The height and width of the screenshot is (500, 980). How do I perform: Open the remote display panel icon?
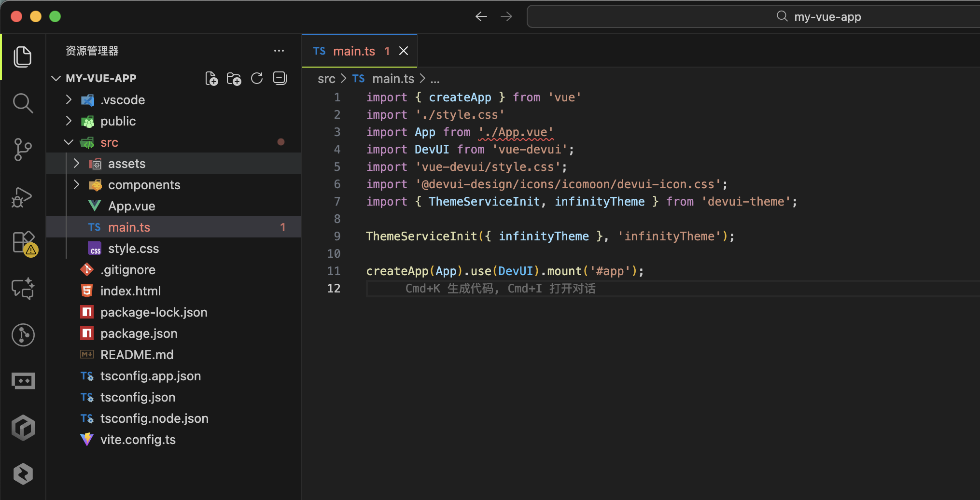pos(23,381)
